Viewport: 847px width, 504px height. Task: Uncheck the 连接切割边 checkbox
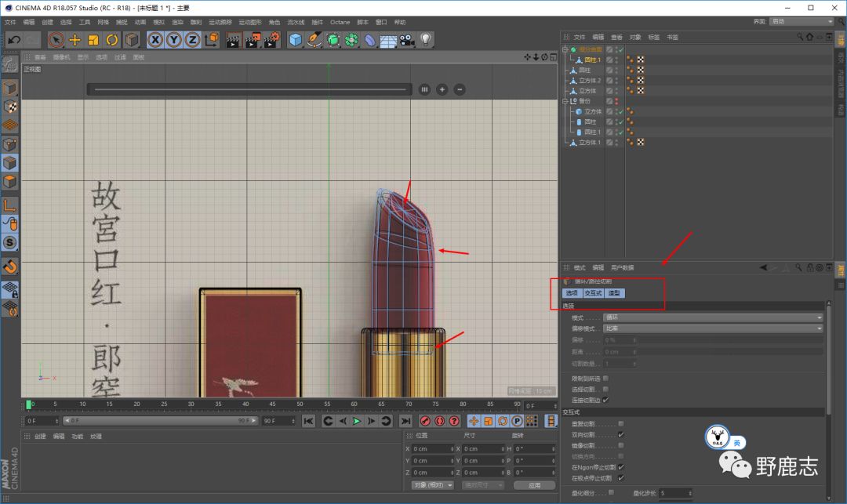[605, 400]
